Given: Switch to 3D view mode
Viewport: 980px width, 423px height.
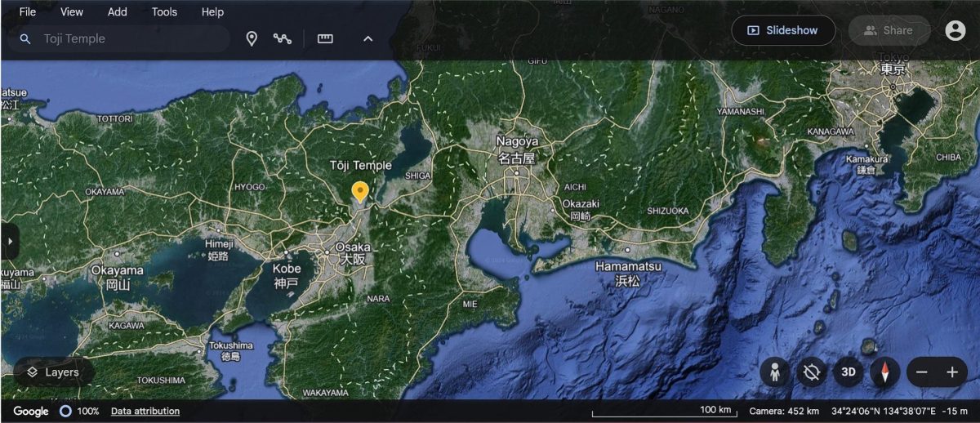Looking at the screenshot, I should (x=849, y=372).
